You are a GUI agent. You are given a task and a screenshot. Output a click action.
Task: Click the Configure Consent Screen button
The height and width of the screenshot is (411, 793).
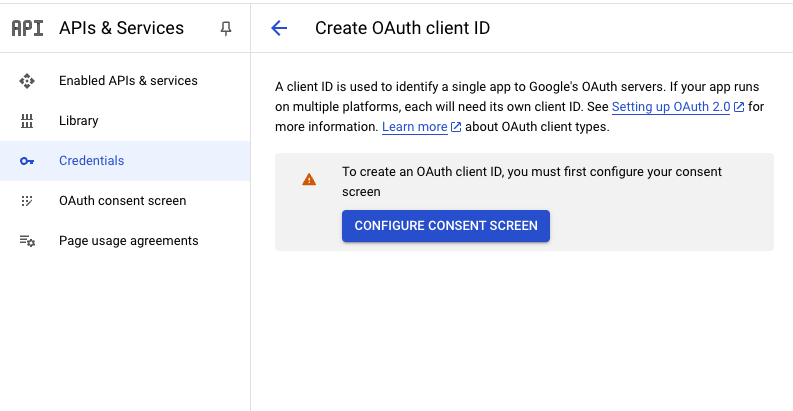click(446, 226)
